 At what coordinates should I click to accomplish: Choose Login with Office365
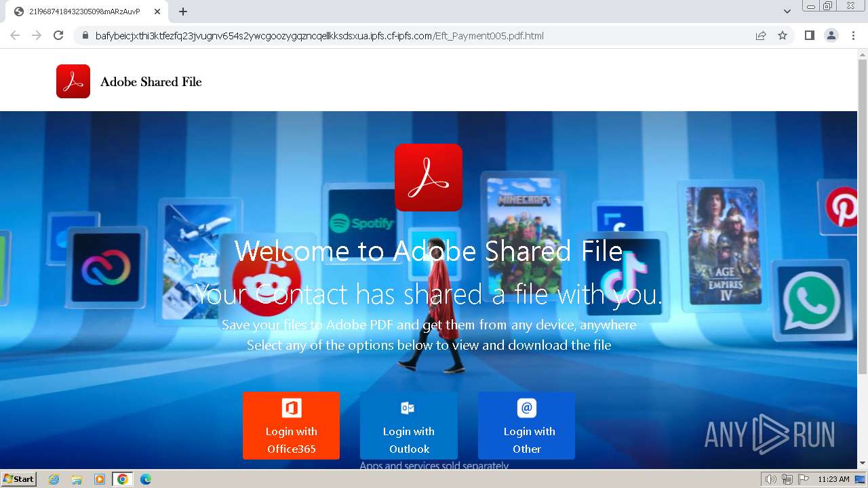pos(291,426)
